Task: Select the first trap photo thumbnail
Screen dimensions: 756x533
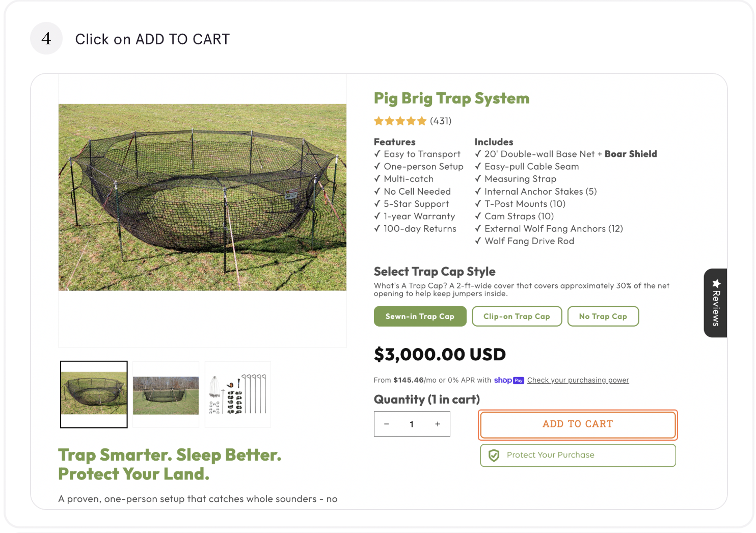Action: coord(94,394)
